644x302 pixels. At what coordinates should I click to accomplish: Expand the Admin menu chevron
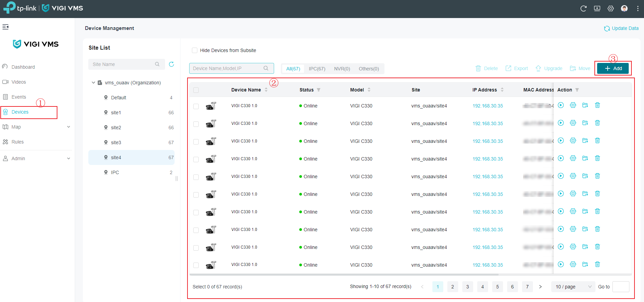click(x=69, y=158)
